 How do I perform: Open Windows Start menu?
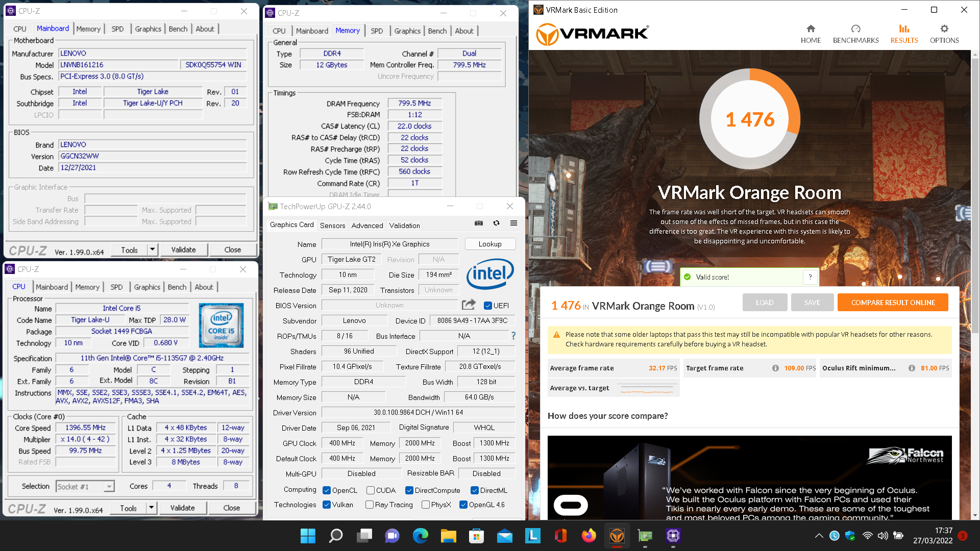point(308,536)
